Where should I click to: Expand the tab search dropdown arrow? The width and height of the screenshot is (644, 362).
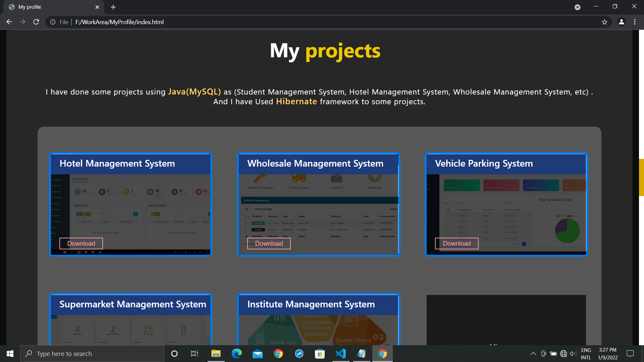(577, 7)
